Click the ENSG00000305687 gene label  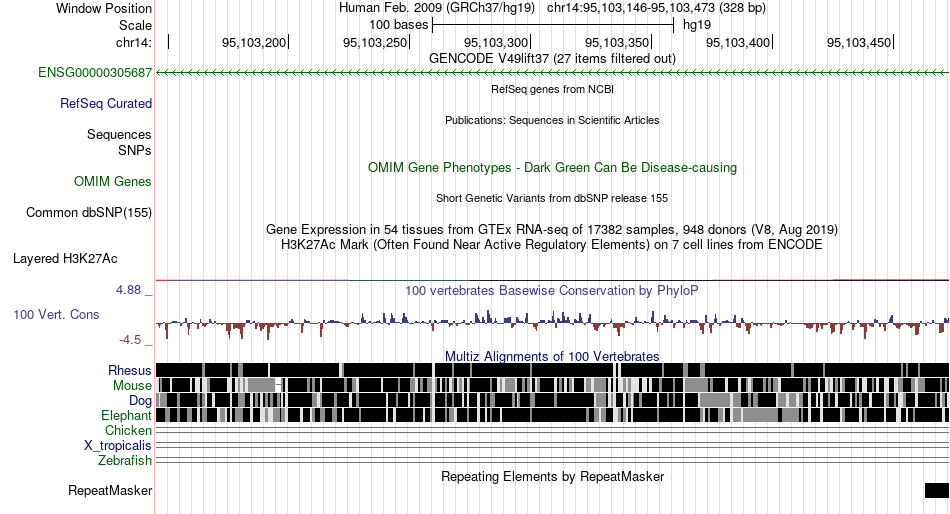[95, 73]
